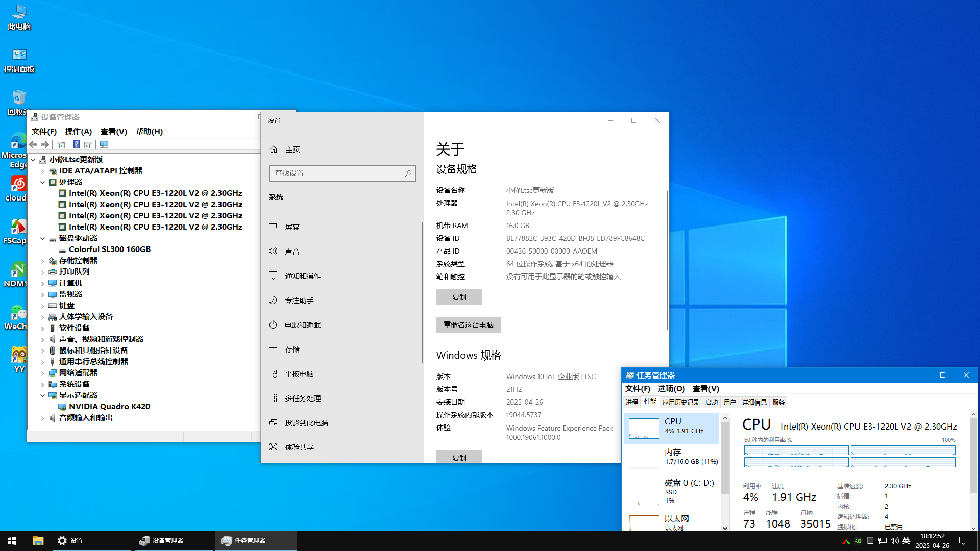Click the scan hardware monitor icon in toolbar

pos(104,145)
